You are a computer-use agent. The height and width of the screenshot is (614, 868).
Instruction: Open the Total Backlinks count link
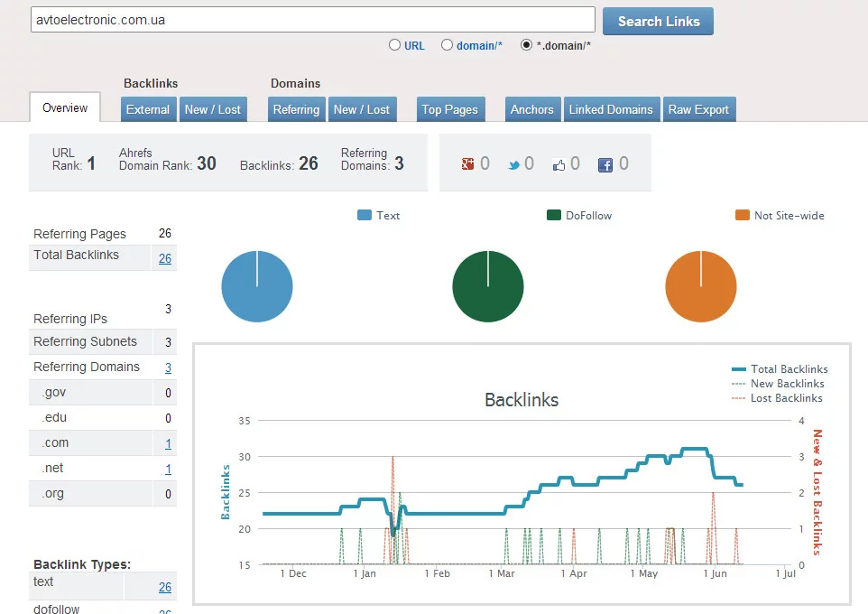(165, 258)
